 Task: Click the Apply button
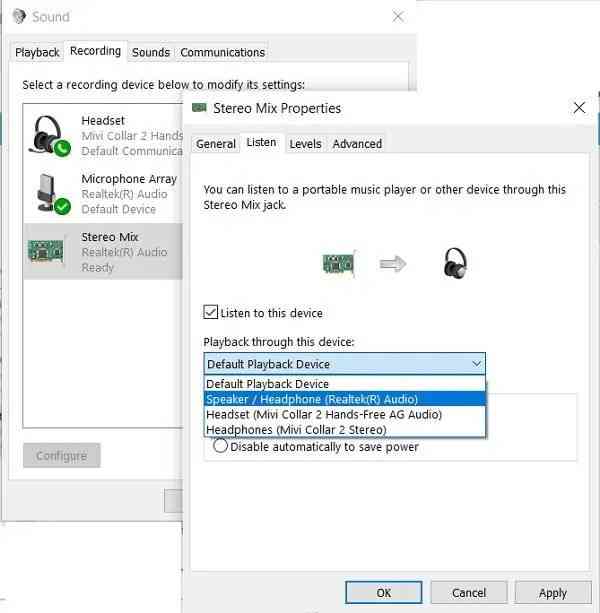pos(553,593)
